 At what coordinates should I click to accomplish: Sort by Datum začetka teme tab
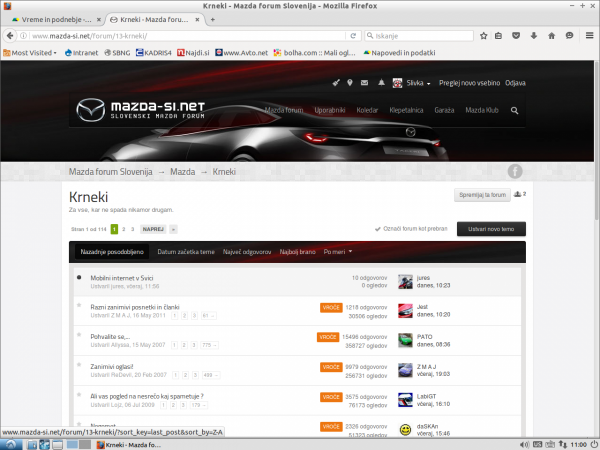[x=186, y=251]
